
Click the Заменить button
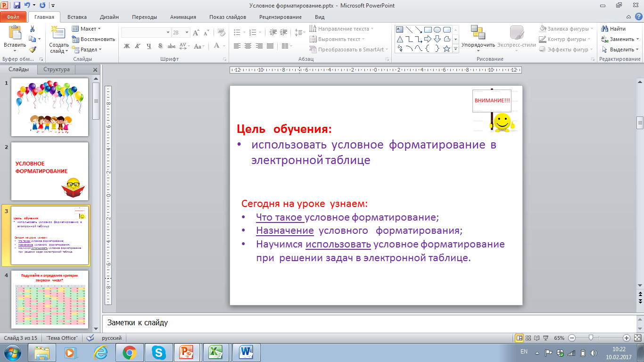coord(619,39)
